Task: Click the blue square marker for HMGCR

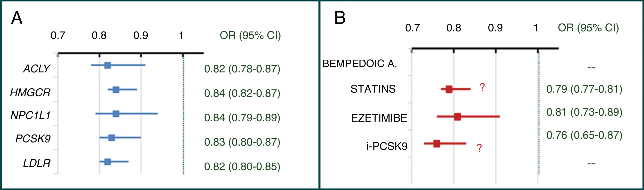Action: 116,90
